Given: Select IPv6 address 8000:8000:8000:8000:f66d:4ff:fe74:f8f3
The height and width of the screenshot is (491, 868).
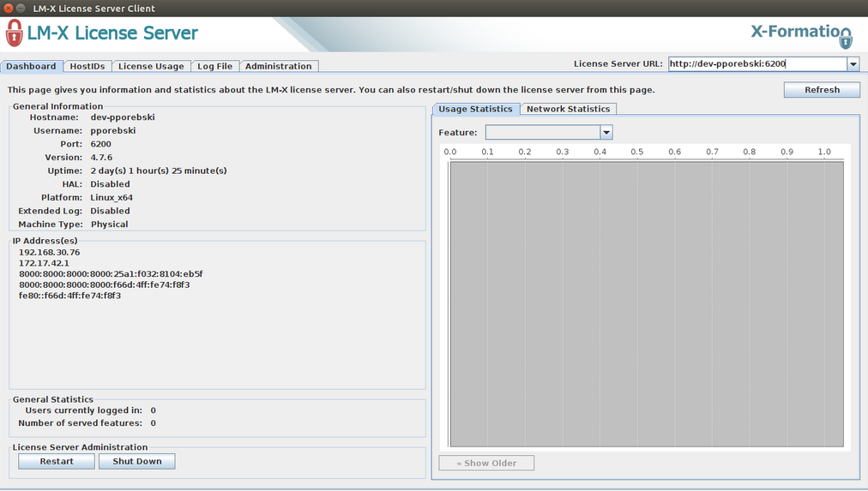Looking at the screenshot, I should point(104,284).
